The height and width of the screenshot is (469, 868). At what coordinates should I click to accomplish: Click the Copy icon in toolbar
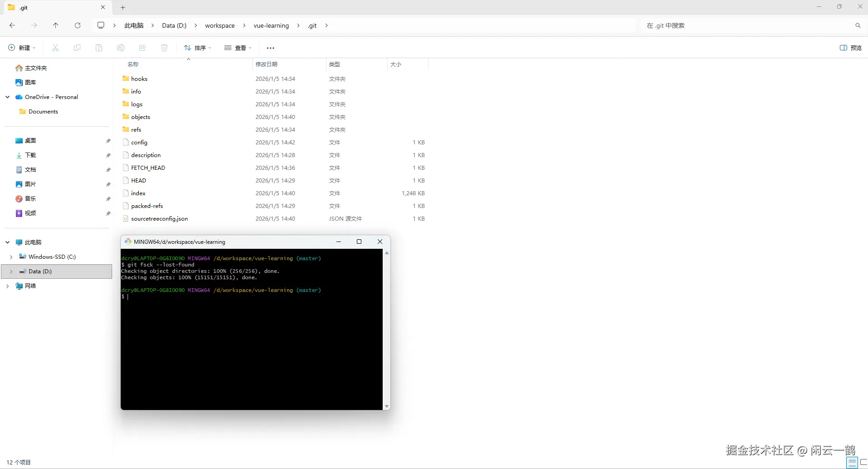coord(77,48)
